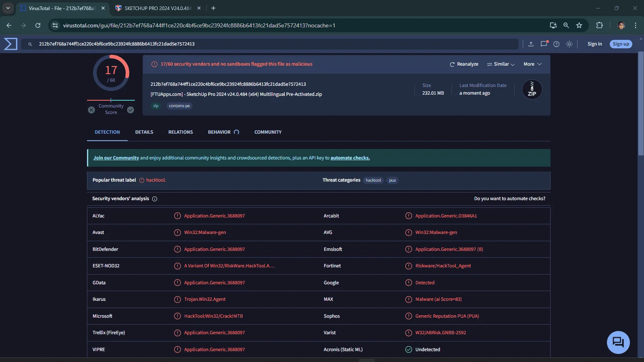
Task: Open the upload file icon
Action: tap(531, 44)
